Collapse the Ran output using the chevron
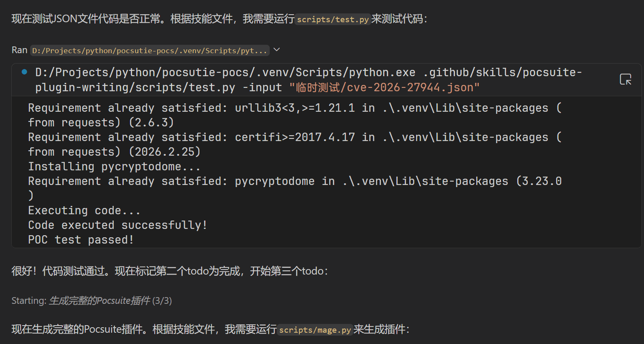 276,49
